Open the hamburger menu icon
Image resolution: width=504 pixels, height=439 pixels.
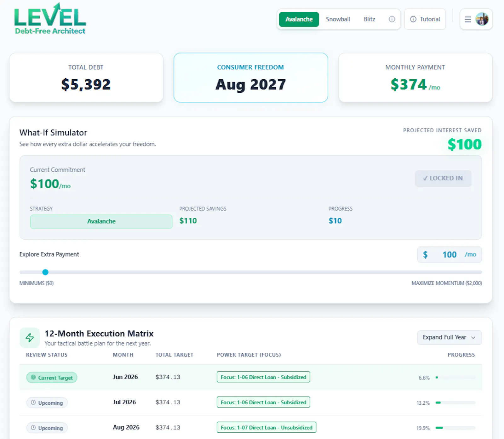(x=468, y=20)
